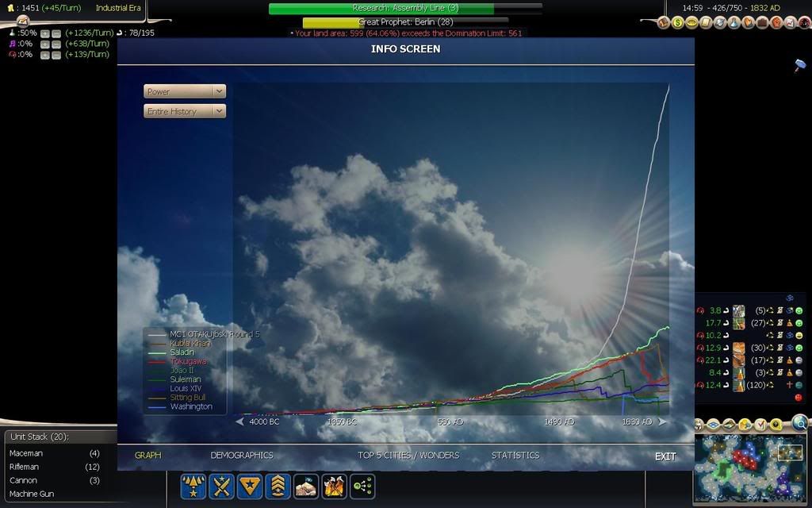Click the Research Assembly Line progress bar
This screenshot has height=508, width=812.
coord(405,8)
